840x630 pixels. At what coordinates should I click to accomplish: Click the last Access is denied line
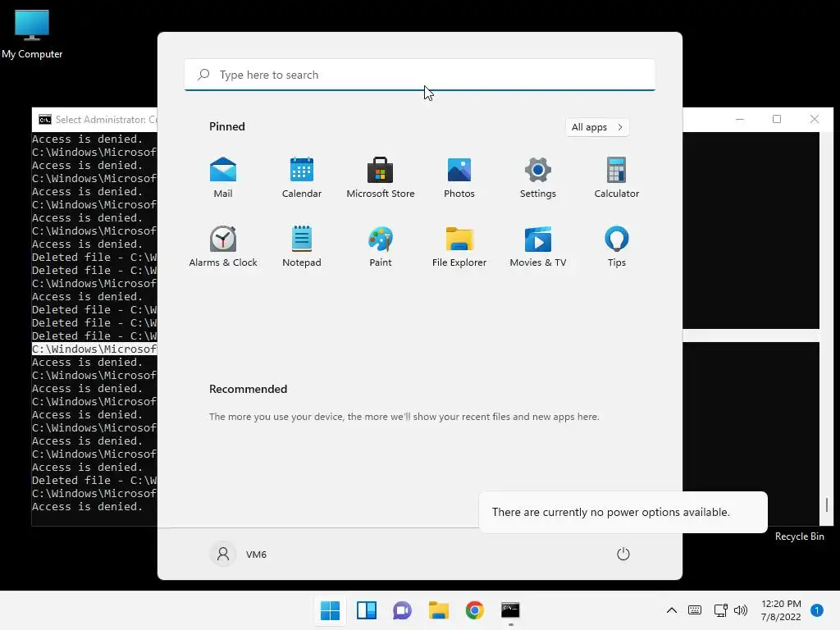click(x=87, y=507)
